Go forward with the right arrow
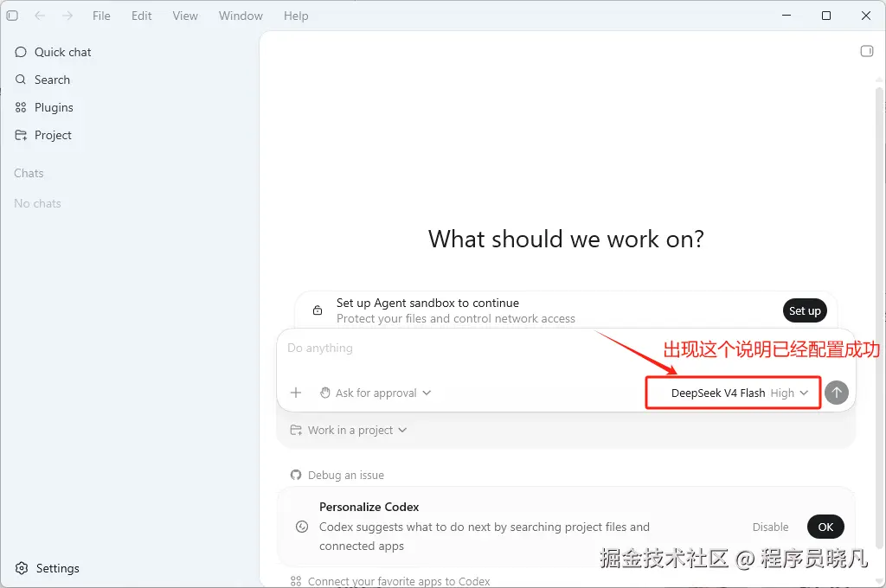Image resolution: width=886 pixels, height=588 pixels. 67,16
